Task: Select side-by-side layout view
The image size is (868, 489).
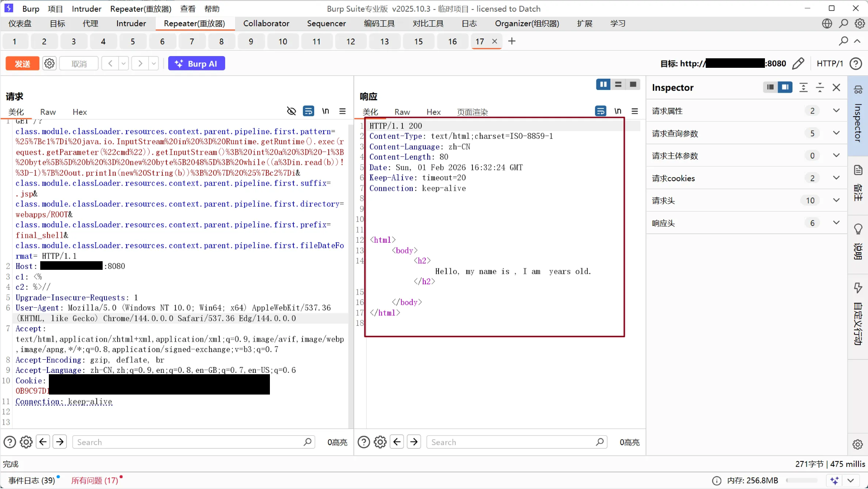Action: [603, 85]
